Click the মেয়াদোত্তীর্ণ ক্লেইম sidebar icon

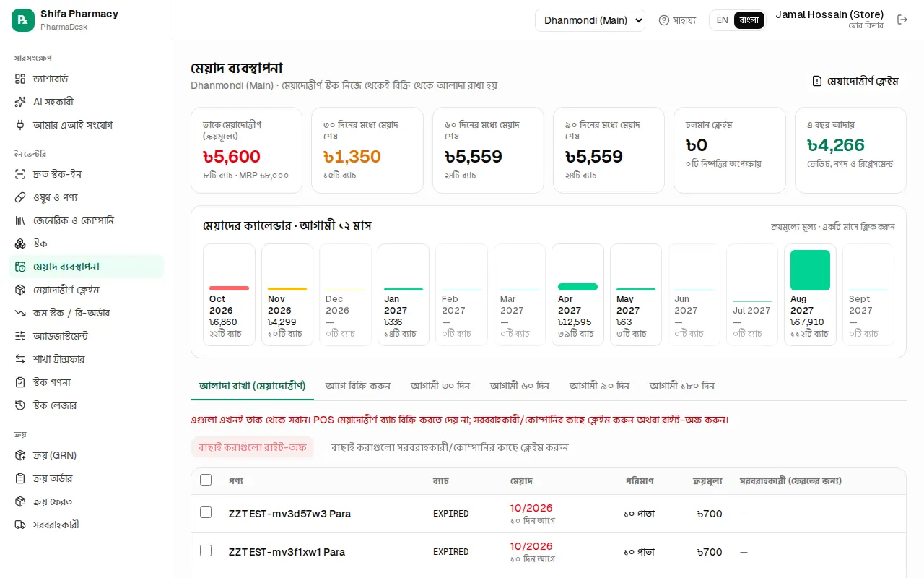[20, 290]
